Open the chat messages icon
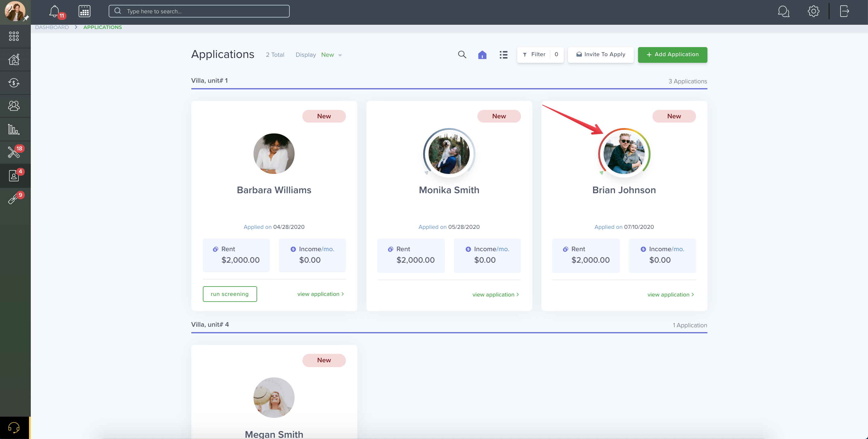868x439 pixels. 783,11
